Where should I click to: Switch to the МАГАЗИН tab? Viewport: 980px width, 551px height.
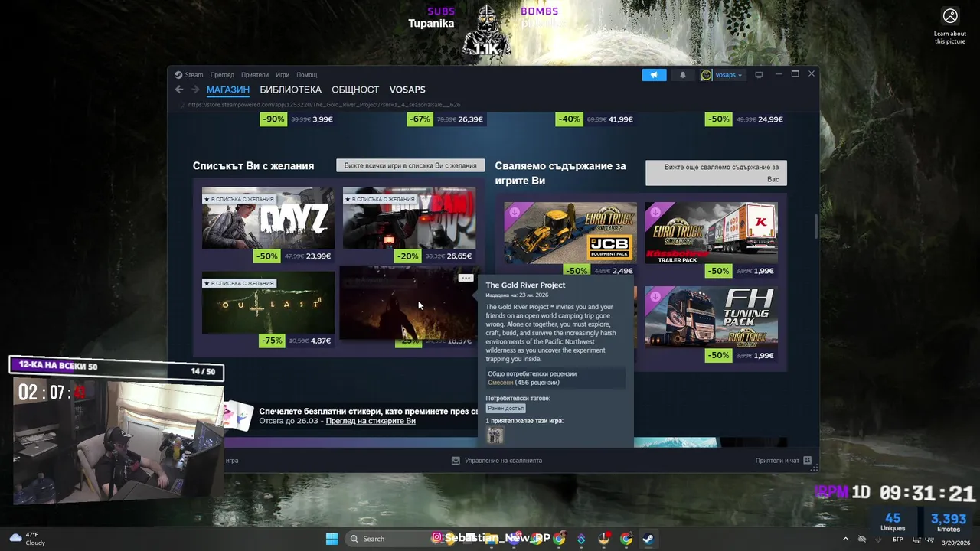click(228, 90)
